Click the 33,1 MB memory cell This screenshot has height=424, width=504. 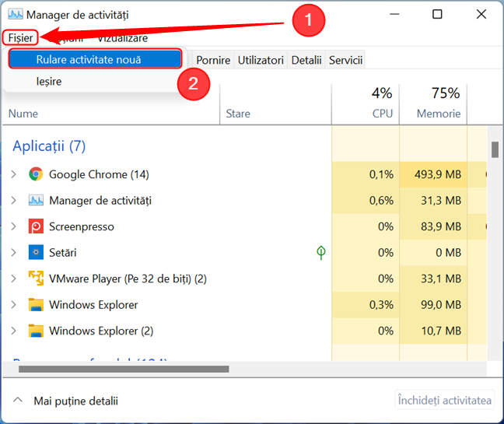click(433, 279)
